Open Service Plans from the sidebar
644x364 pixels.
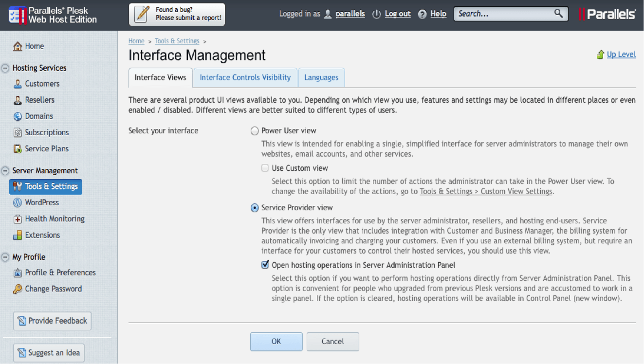(47, 148)
